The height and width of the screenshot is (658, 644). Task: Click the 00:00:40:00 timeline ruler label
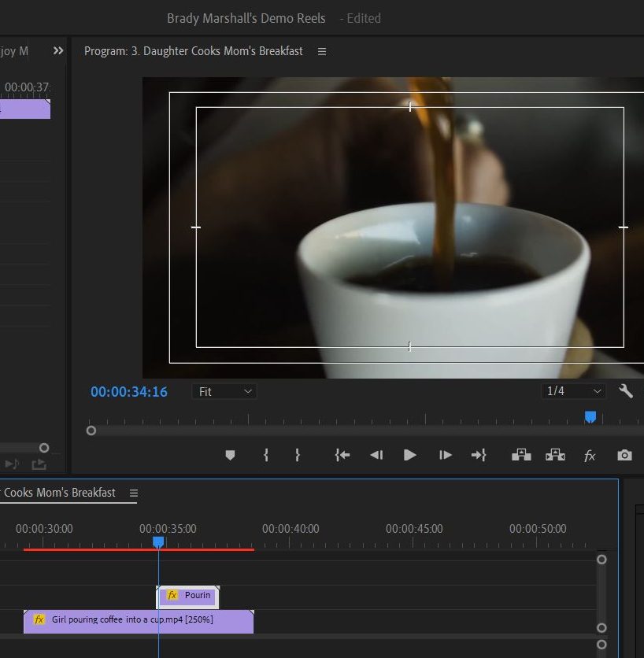tap(291, 529)
